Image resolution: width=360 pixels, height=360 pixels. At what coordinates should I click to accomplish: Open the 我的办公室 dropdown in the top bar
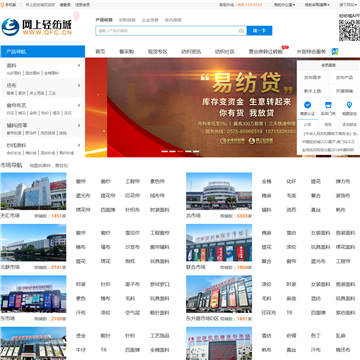(x=284, y=5)
